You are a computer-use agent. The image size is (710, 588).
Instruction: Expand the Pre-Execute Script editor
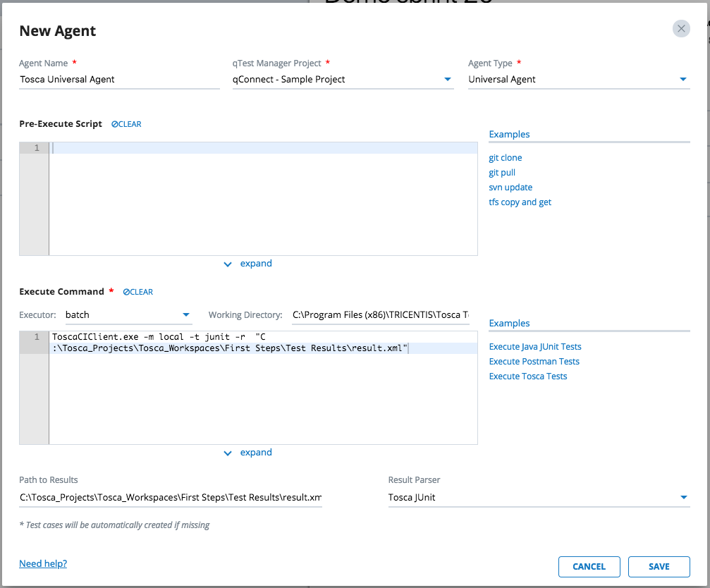coord(248,264)
